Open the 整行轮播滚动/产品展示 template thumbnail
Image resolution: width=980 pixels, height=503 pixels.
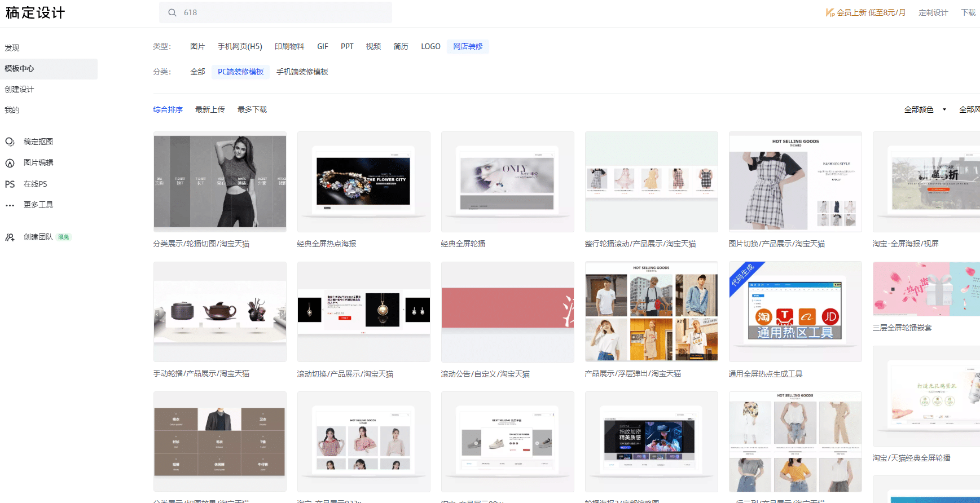(652, 182)
